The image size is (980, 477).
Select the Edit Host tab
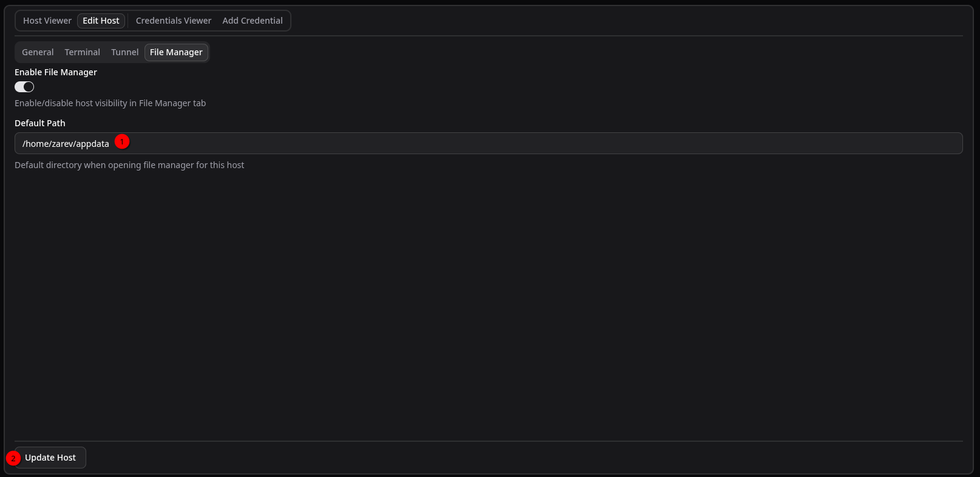click(x=101, y=21)
